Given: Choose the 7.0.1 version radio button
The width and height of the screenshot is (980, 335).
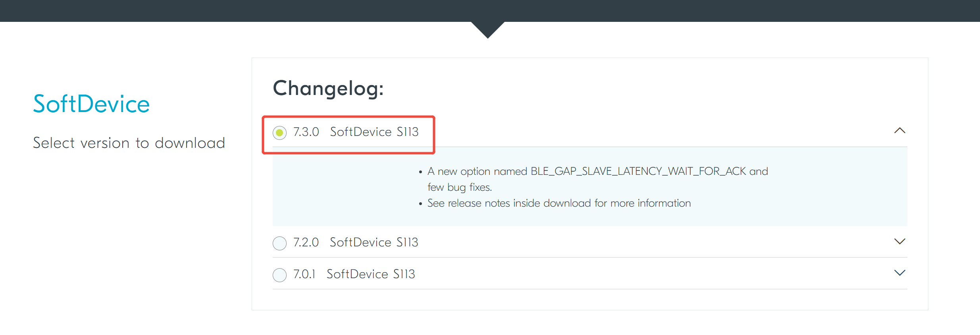Looking at the screenshot, I should coord(279,275).
